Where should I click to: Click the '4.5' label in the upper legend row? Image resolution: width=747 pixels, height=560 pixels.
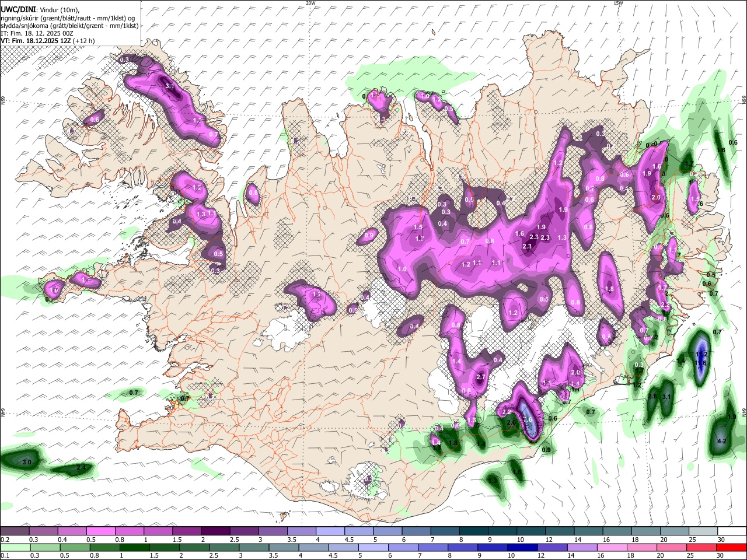[x=349, y=540]
